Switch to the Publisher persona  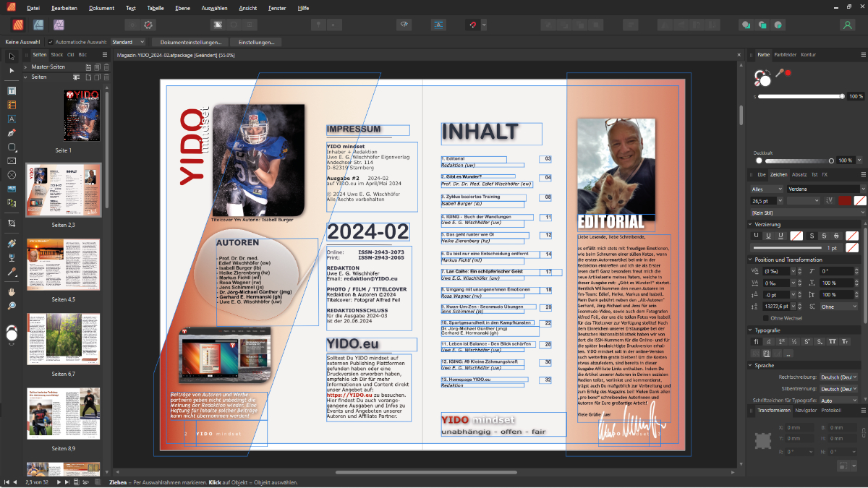pos(20,25)
